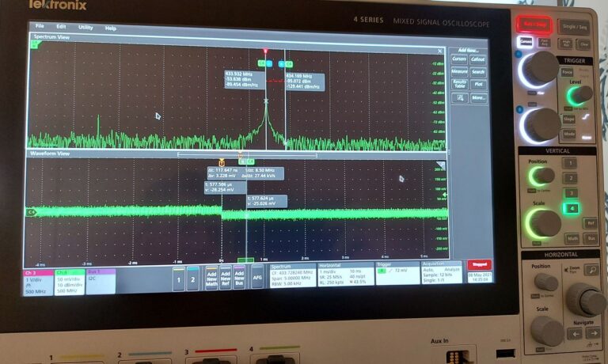Open the Search option in the Add New panel

click(x=477, y=71)
